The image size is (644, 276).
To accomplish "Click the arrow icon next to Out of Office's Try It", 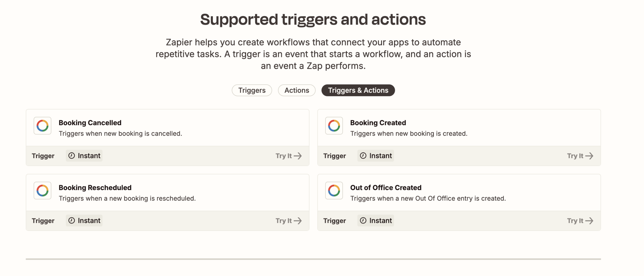I will click(590, 221).
